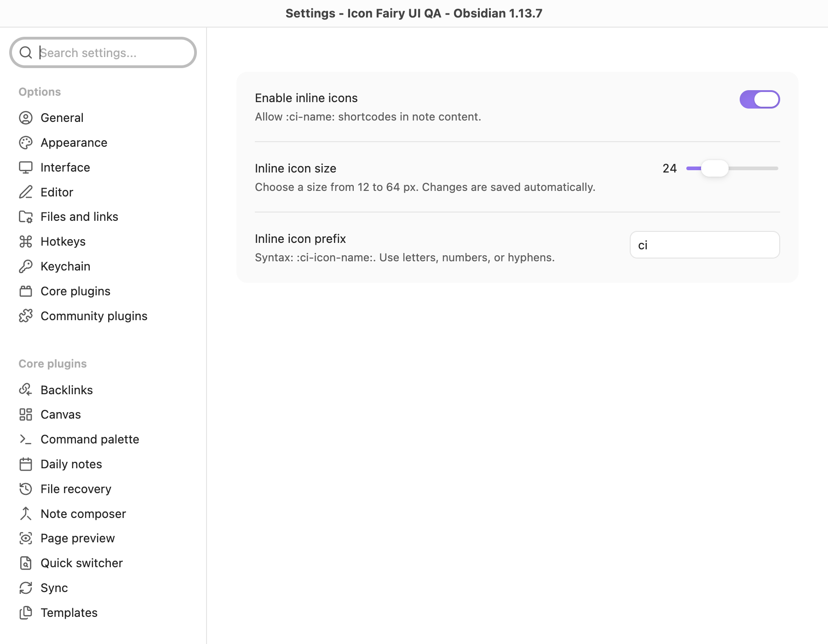Open the General settings tab
Image resolution: width=828 pixels, height=644 pixels.
coord(103,118)
